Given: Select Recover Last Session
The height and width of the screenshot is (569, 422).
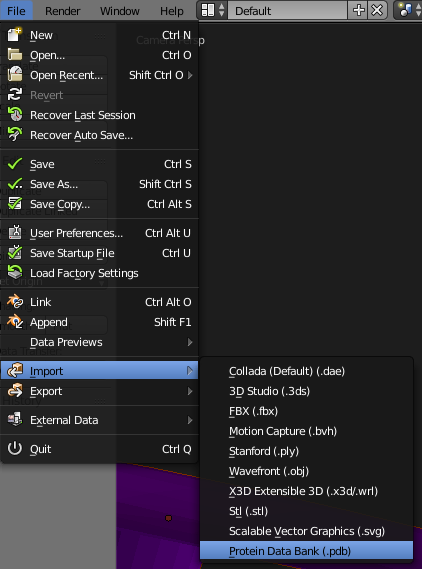Looking at the screenshot, I should [99, 115].
